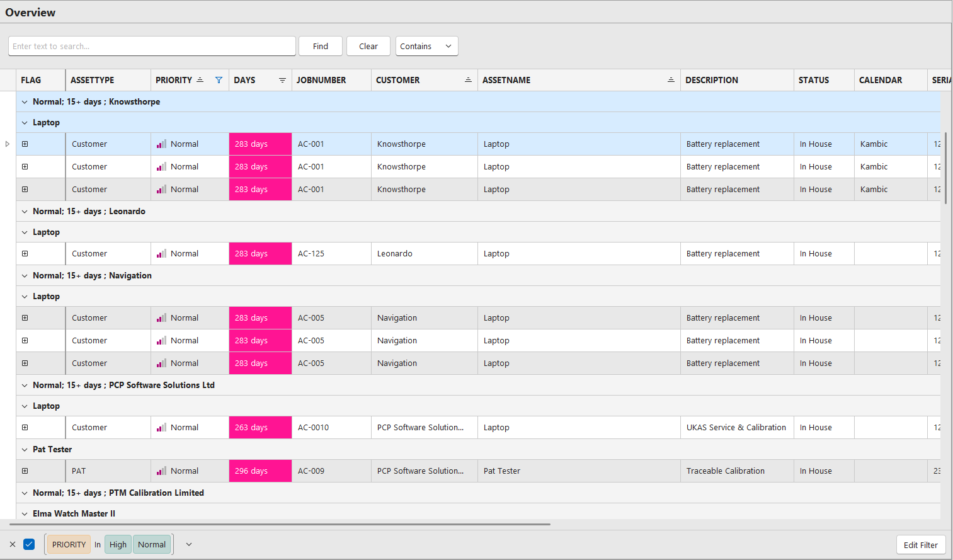
Task: Click the Find button
Action: (x=321, y=46)
